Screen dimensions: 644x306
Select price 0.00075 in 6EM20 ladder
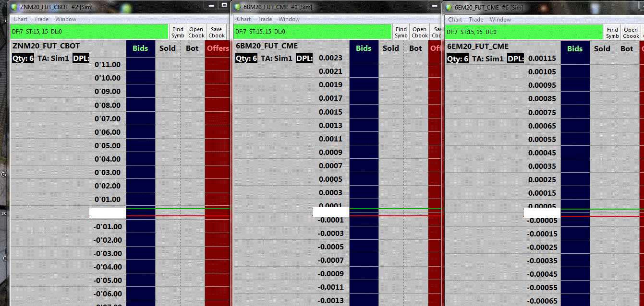(x=542, y=113)
